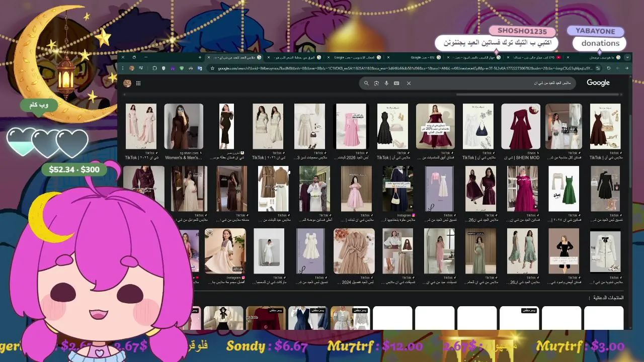644x362 pixels.
Task: Open the pink dress with Arabic overlay
Action: pos(351,126)
